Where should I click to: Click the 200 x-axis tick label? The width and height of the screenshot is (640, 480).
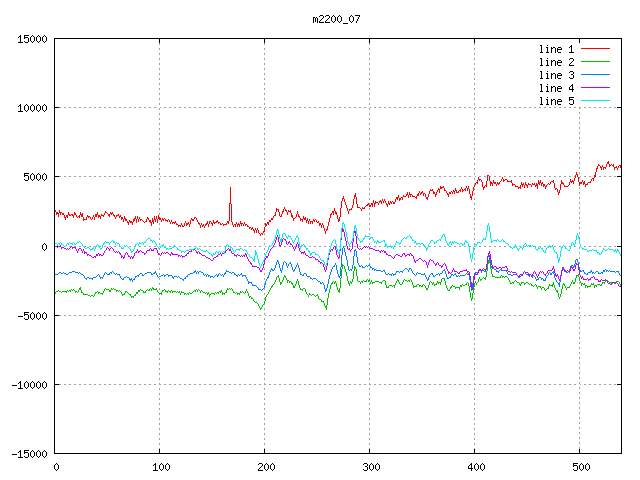(x=265, y=467)
